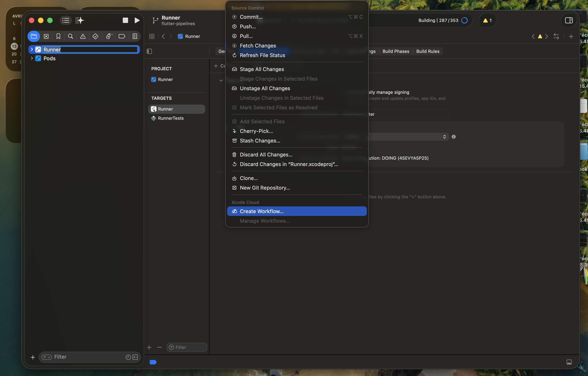Remove selected target with minus
The width and height of the screenshot is (588, 376).
159,347
